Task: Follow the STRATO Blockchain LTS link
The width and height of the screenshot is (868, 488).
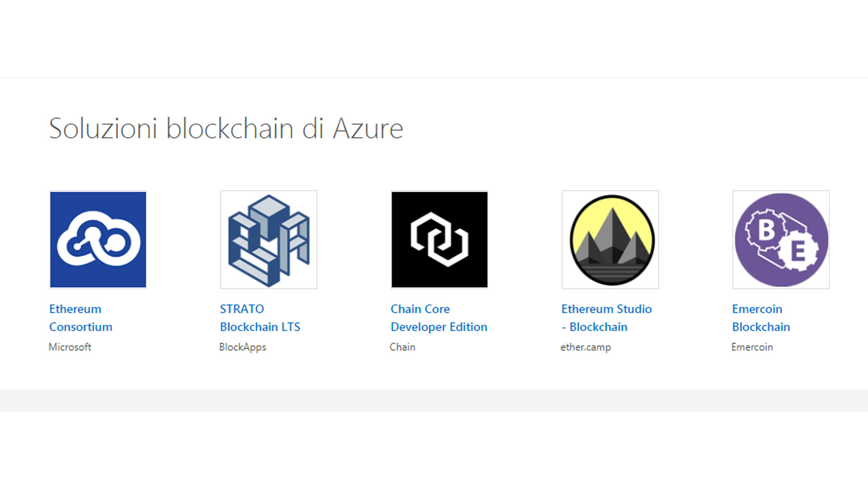Action: coord(260,318)
